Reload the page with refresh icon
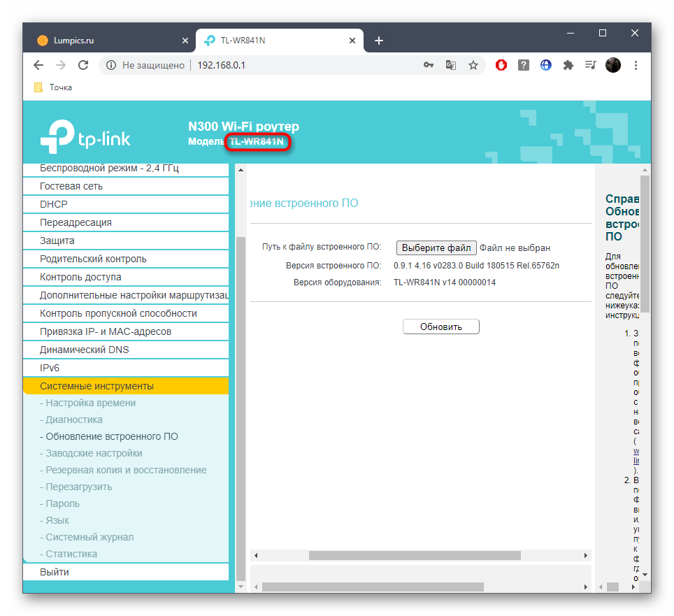Image resolution: width=674 pixels, height=616 pixels. click(x=83, y=65)
